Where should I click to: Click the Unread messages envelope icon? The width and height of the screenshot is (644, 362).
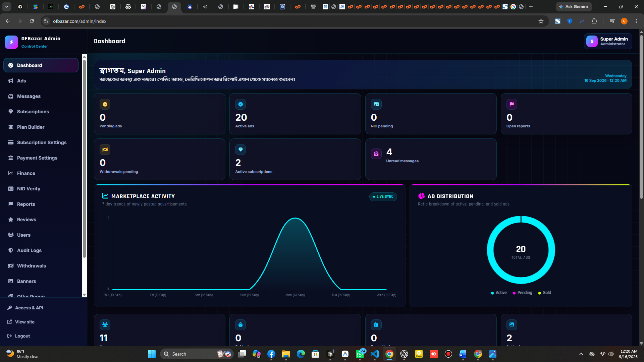(376, 154)
